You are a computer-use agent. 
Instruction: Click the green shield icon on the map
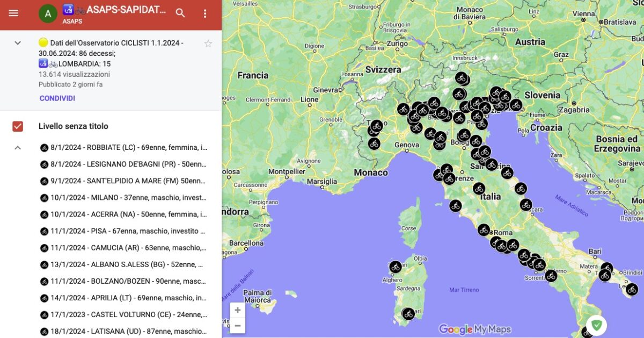pos(597,325)
